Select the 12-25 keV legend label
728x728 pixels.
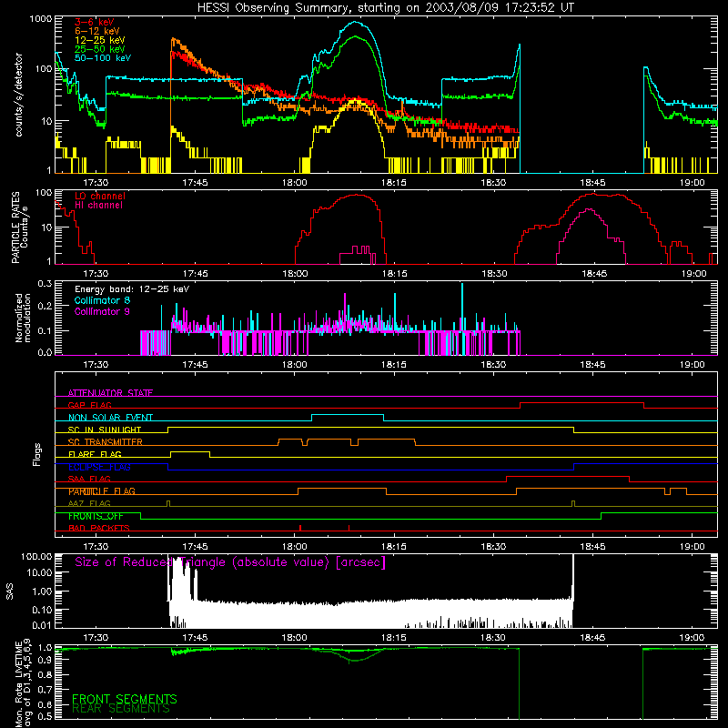click(99, 40)
